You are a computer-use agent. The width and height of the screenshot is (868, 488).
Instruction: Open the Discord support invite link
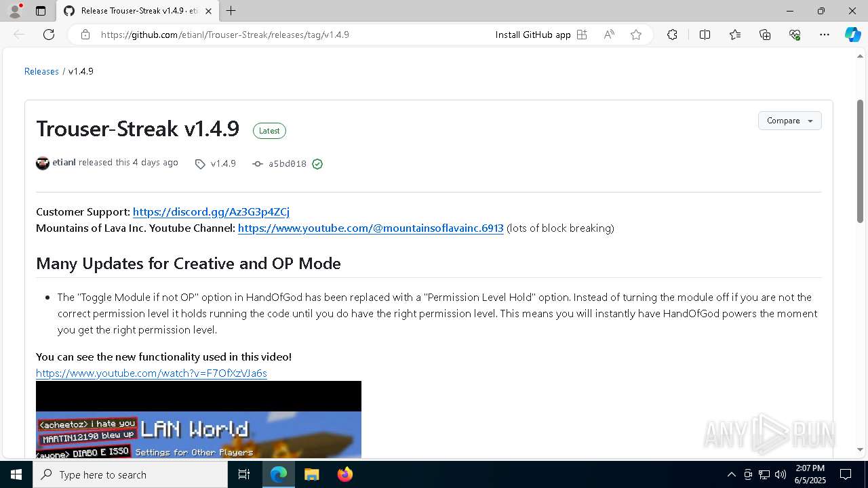[x=211, y=212]
